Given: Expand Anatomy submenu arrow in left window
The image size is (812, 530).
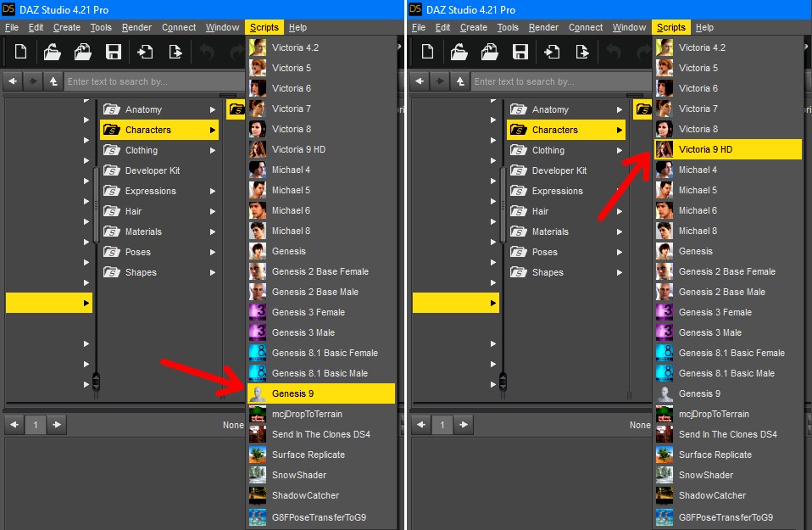Looking at the screenshot, I should [212, 109].
